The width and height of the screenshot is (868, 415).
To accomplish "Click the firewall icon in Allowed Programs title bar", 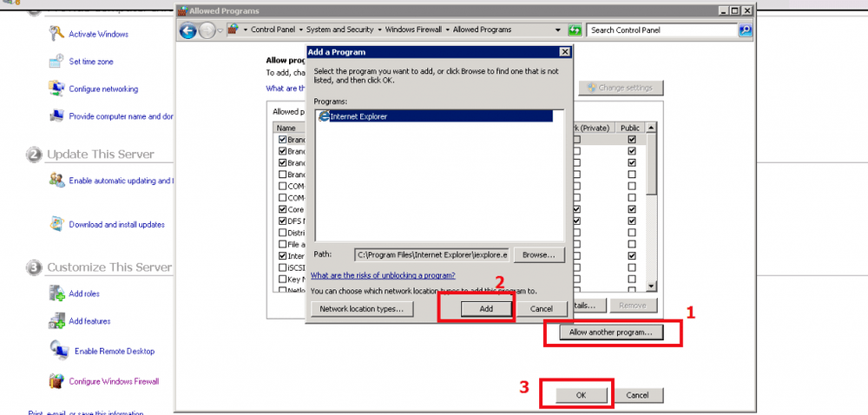I will [182, 10].
